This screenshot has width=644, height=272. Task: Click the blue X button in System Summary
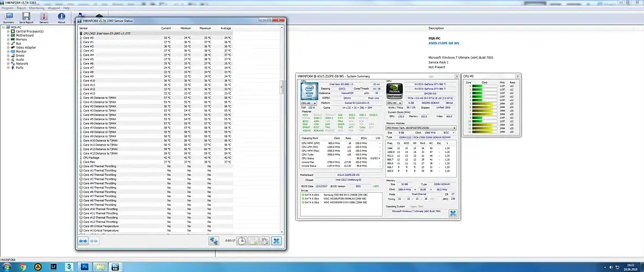point(452,213)
